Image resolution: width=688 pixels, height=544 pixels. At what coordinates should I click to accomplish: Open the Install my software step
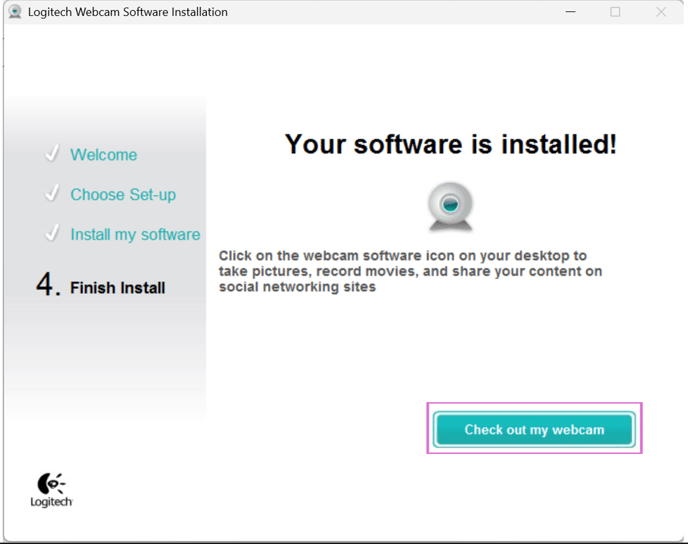click(x=135, y=235)
